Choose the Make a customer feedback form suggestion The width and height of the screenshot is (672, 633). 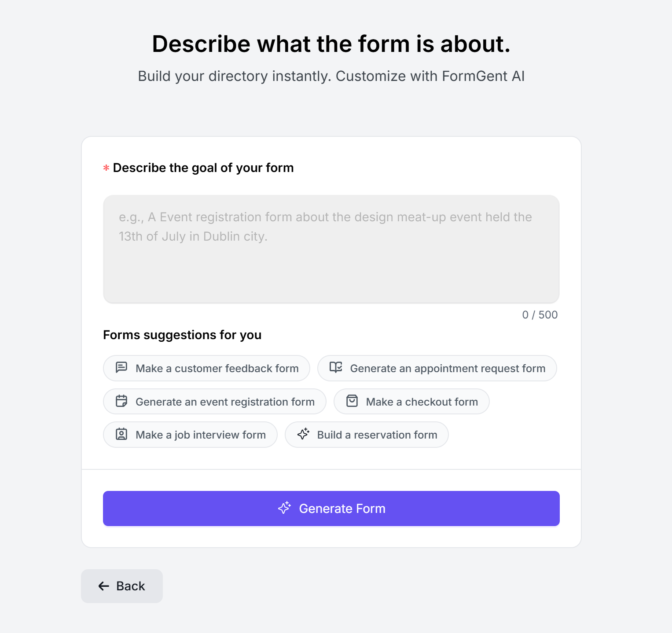coord(206,368)
